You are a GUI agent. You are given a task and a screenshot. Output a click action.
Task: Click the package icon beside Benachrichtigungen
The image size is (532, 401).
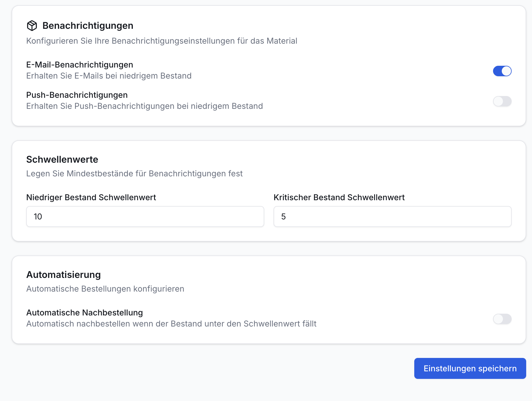click(x=32, y=26)
